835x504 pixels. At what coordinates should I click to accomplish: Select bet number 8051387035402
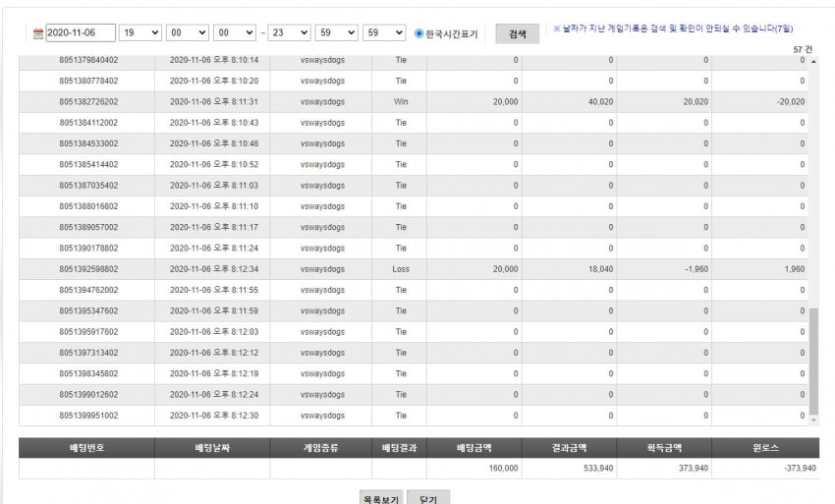click(x=88, y=186)
